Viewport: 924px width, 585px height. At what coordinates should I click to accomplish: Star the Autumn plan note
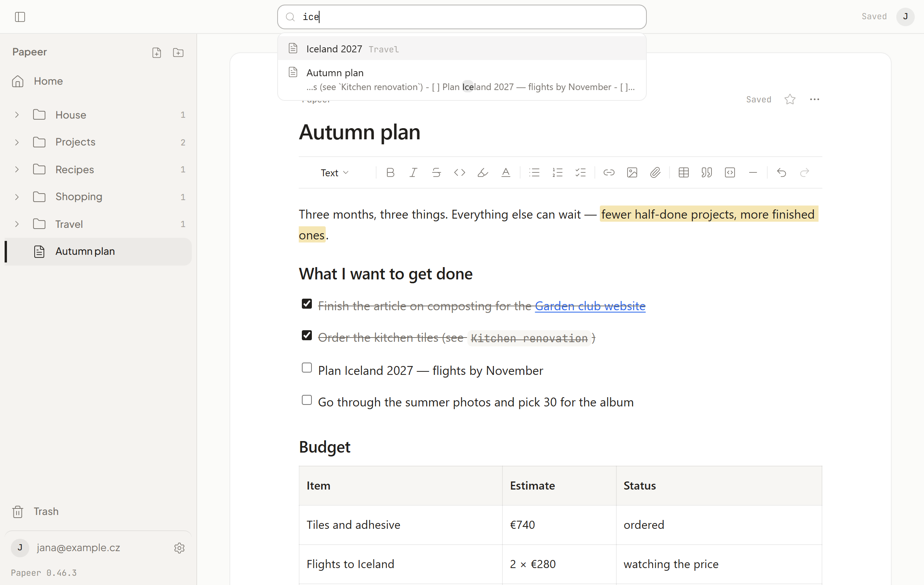click(x=790, y=99)
